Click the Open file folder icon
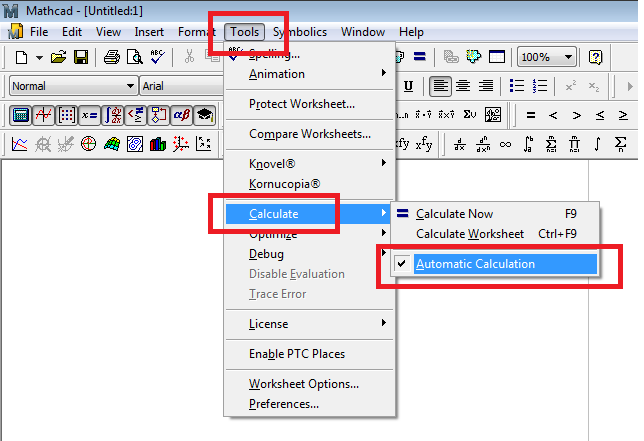The image size is (644, 441). point(58,57)
